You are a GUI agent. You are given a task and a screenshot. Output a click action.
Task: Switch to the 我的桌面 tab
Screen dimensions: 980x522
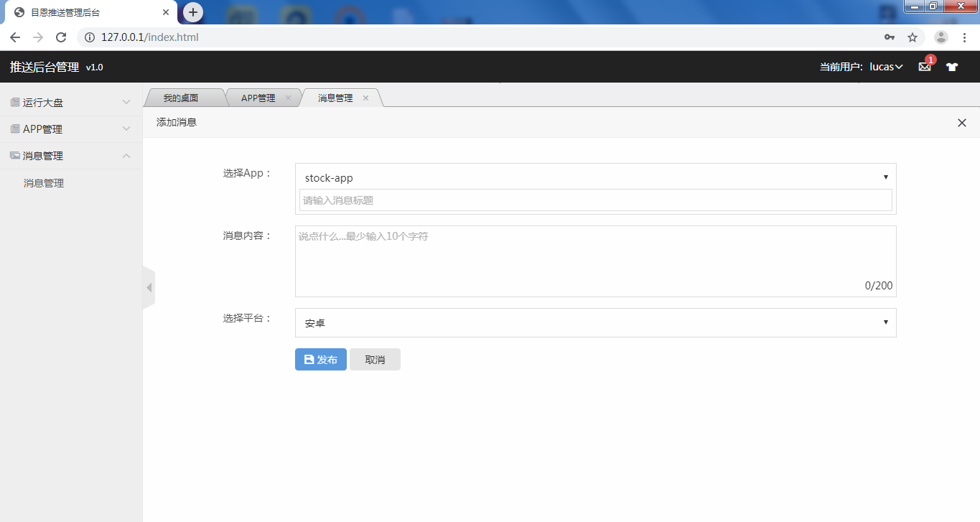coord(181,98)
